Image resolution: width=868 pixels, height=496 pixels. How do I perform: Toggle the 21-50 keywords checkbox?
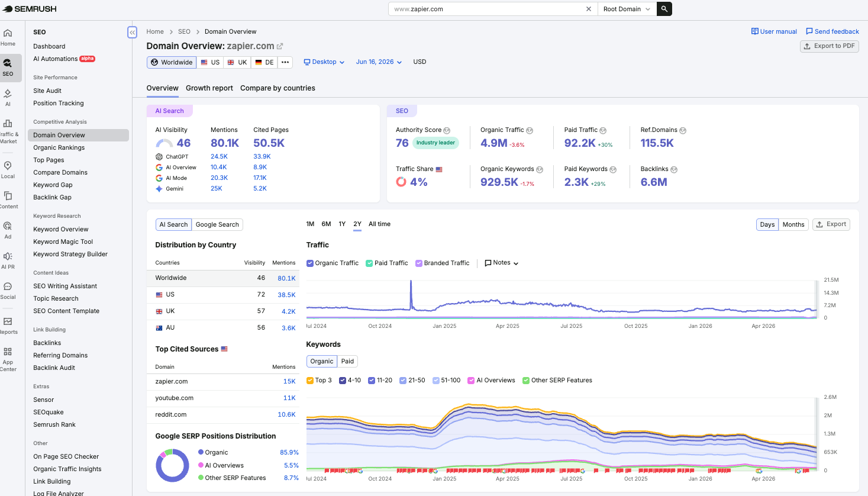coord(403,381)
